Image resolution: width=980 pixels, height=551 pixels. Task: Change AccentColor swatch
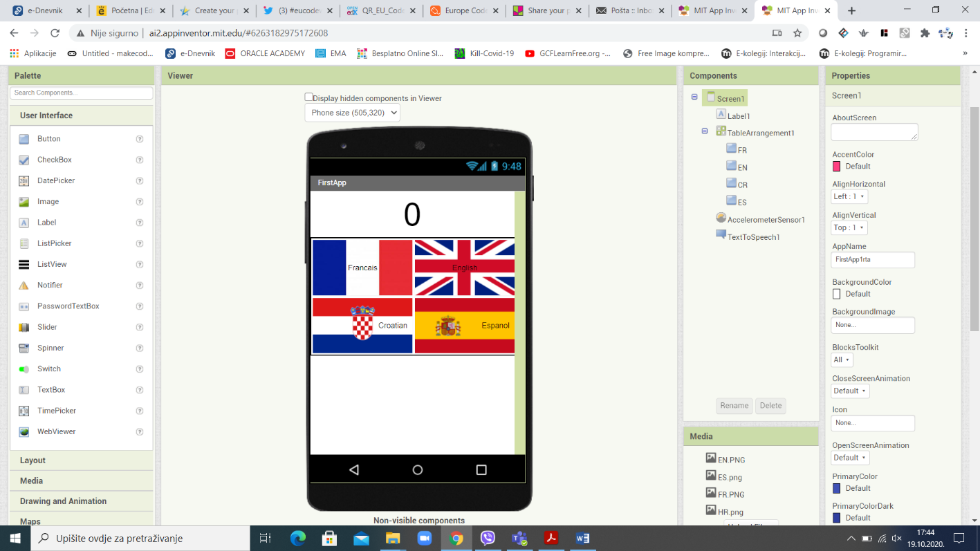[836, 167]
